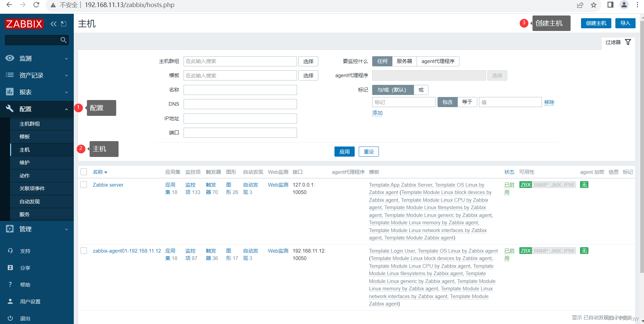Click the Share Z icon
This screenshot has height=324, width=644.
pyautogui.click(x=10, y=267)
